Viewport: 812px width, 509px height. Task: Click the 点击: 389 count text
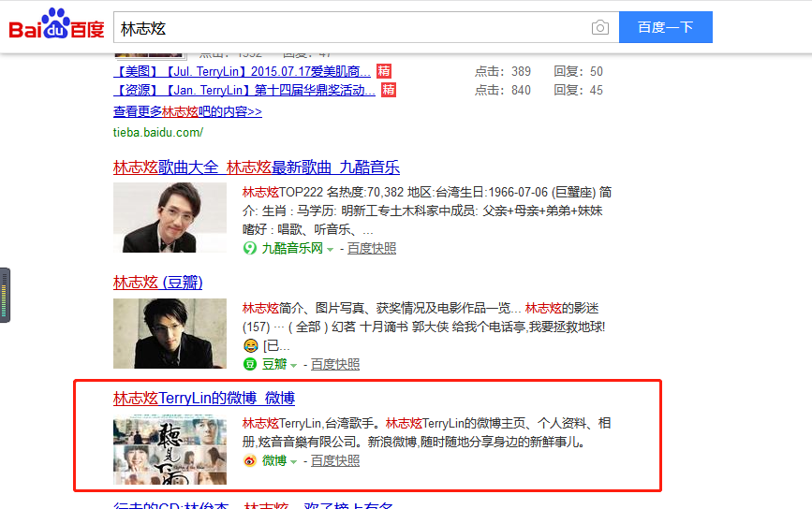click(x=503, y=71)
